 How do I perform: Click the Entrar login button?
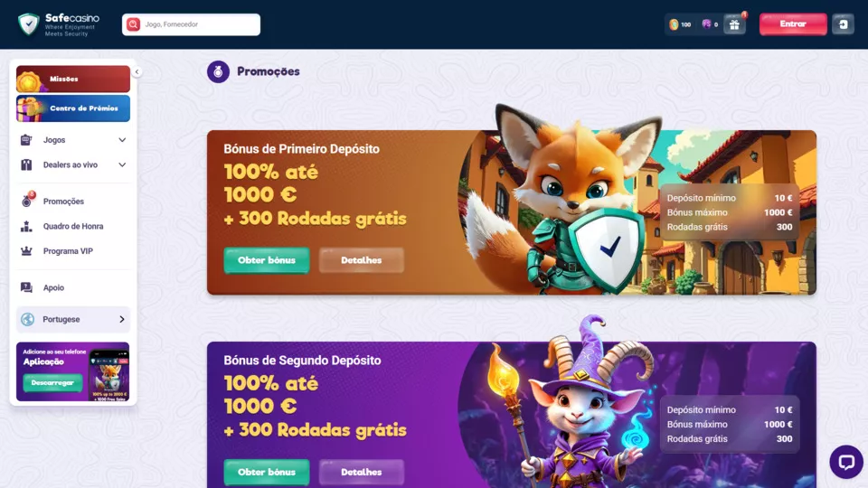pos(793,24)
